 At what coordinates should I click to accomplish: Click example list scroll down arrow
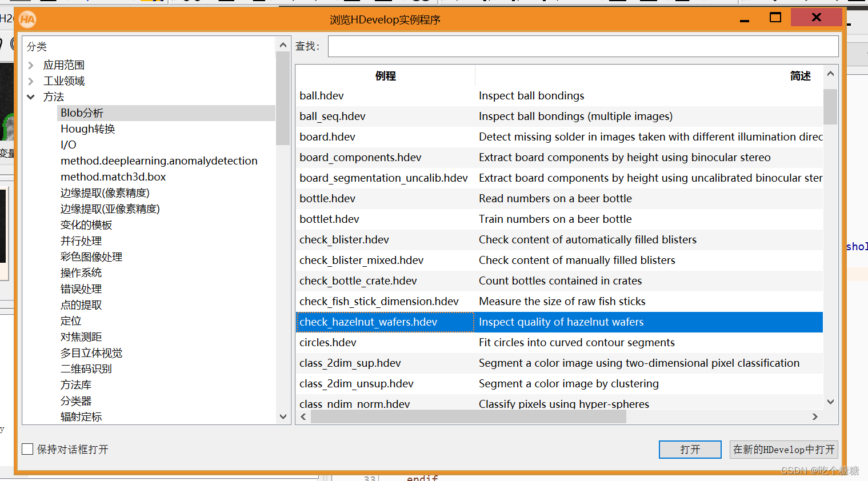coord(831,402)
